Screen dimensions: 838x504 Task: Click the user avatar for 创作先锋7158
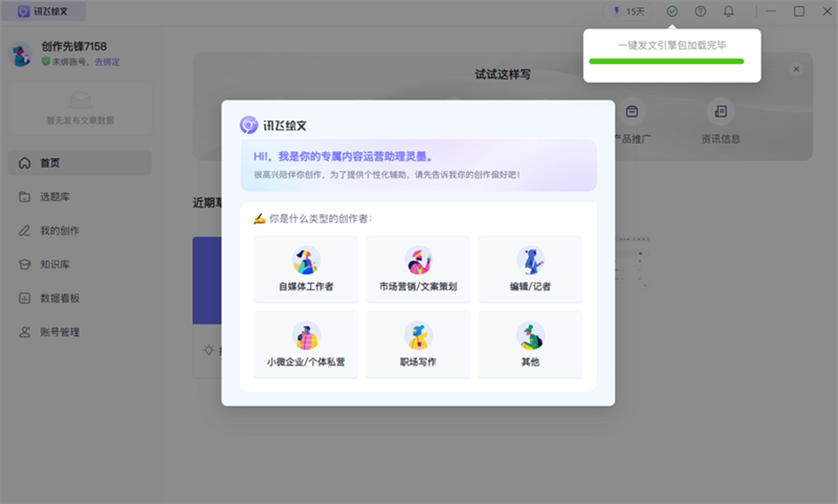20,54
